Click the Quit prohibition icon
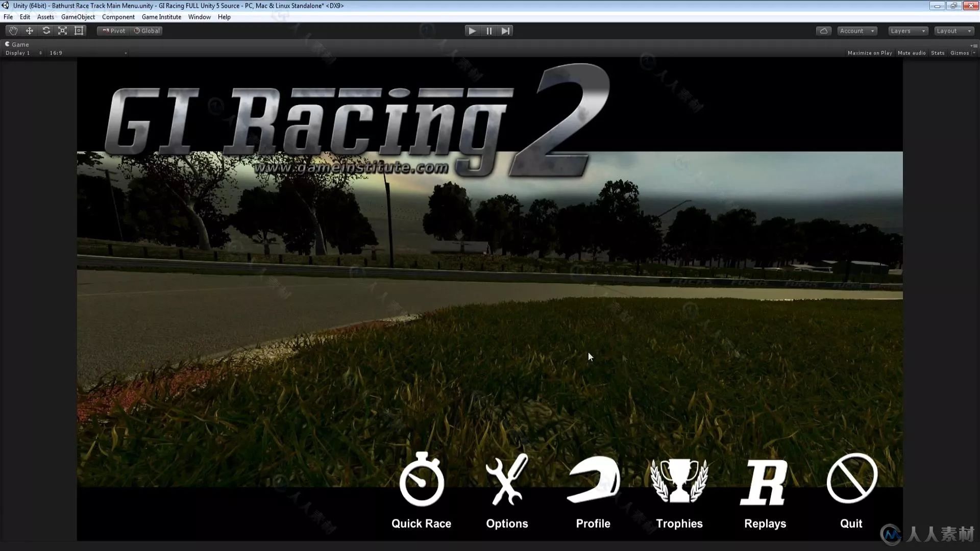 tap(852, 478)
